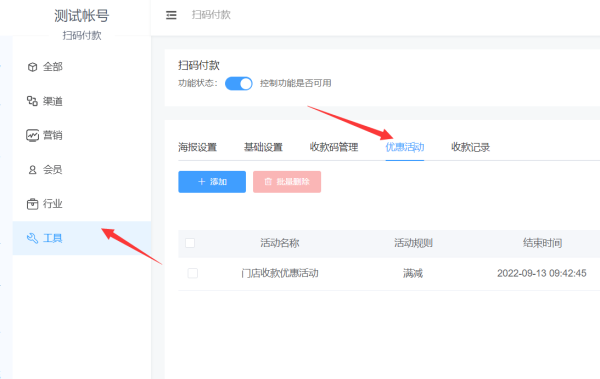Viewport: 600px width, 379px height.
Task: Click the 结束时间 column header
Action: coord(542,243)
